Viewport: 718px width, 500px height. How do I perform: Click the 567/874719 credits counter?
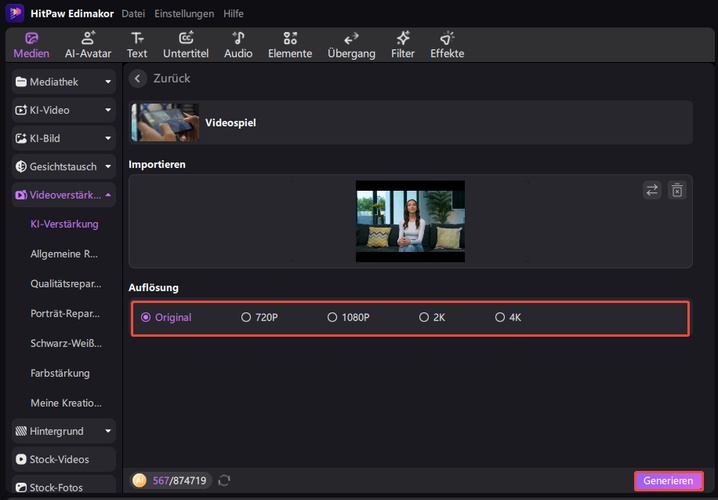[x=180, y=480]
